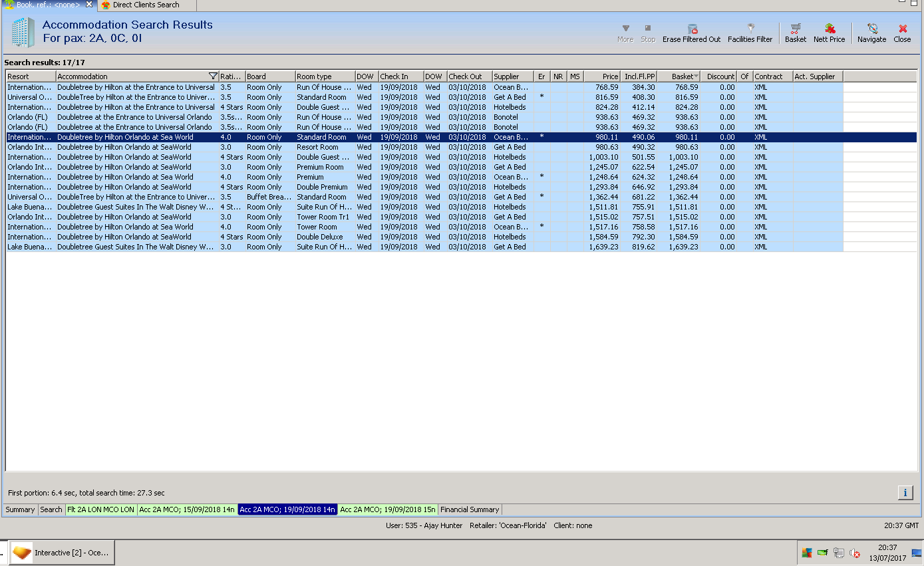Click the Navigate compass icon
The height and width of the screenshot is (566, 924).
coord(871,29)
